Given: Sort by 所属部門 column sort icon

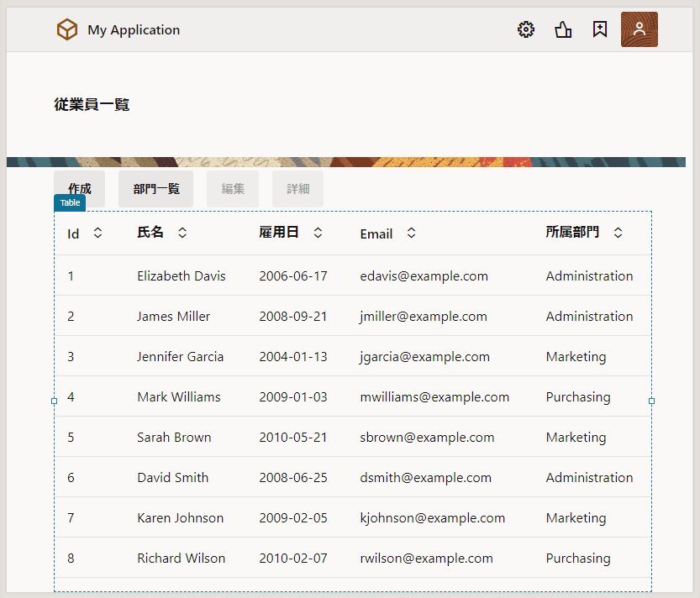Looking at the screenshot, I should 618,233.
